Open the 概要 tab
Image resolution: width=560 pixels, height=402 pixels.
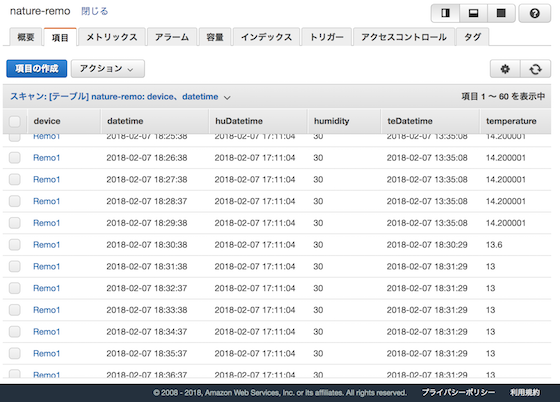tap(26, 37)
